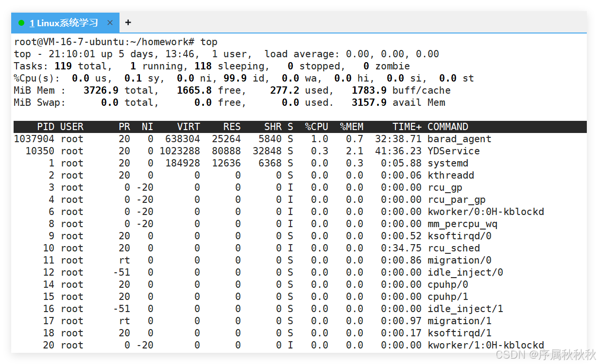Click the TIME+ column header
The width and height of the screenshot is (598, 364).
(x=407, y=127)
